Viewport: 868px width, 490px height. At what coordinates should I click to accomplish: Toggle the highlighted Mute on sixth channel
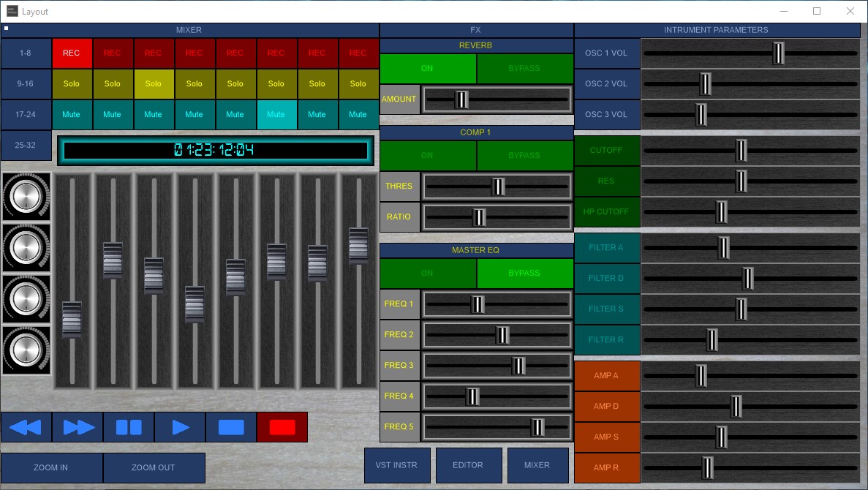coord(276,114)
